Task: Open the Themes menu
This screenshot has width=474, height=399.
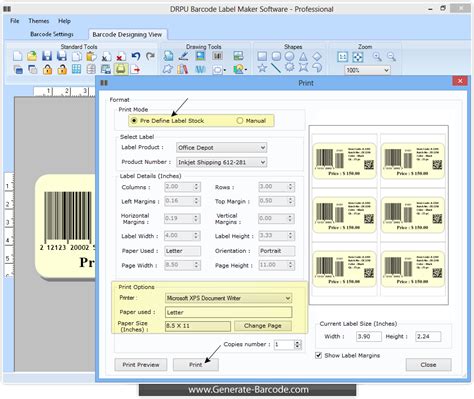Action: click(39, 21)
